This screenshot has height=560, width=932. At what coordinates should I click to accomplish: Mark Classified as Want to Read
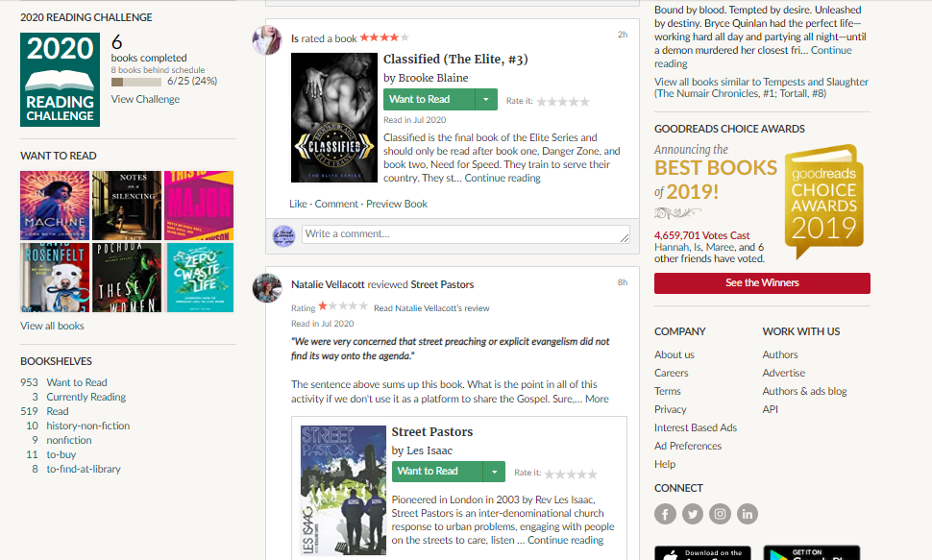(429, 99)
